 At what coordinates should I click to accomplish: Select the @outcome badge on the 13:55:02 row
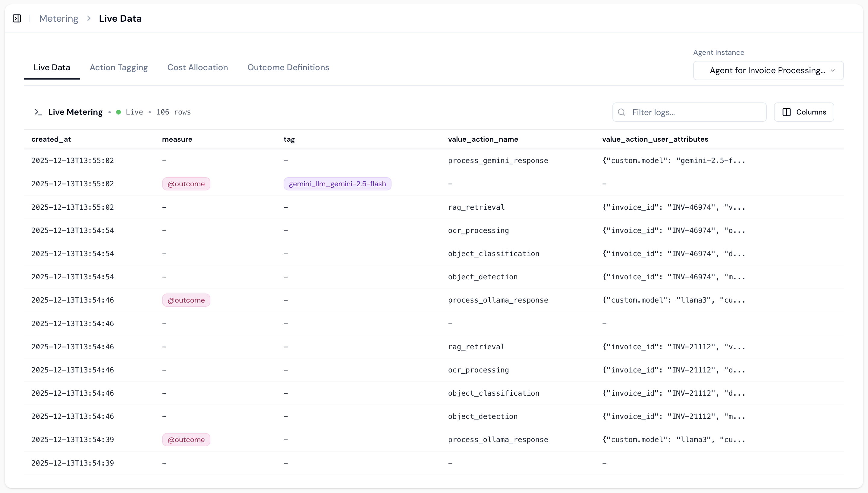pyautogui.click(x=186, y=184)
